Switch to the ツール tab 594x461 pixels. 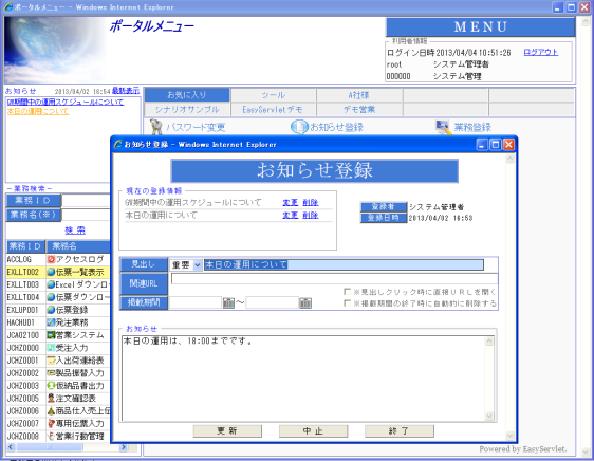tap(273, 95)
